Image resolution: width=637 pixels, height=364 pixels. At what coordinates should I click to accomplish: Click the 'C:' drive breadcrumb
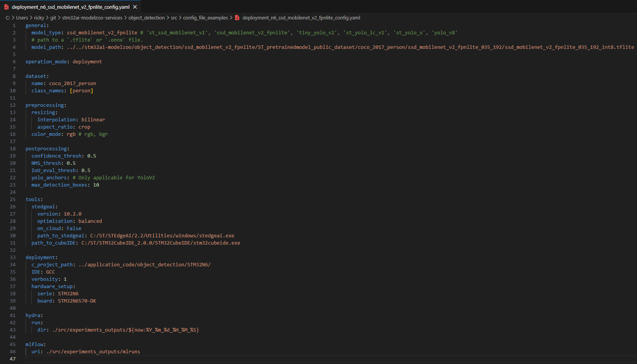[8, 18]
